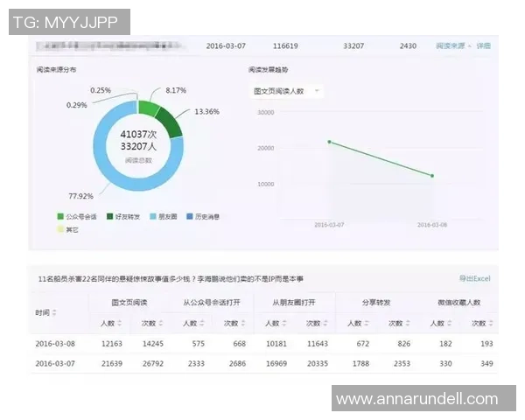Click the 0.29% pie label
This screenshot has width=525, height=420.
point(77,105)
